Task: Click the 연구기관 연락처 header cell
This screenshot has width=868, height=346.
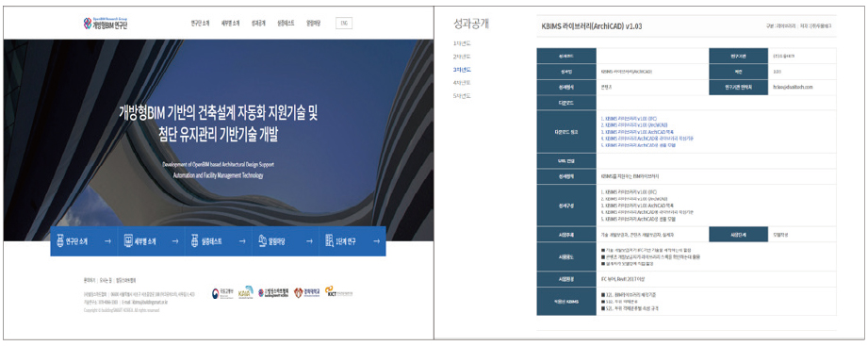Action: (x=739, y=87)
